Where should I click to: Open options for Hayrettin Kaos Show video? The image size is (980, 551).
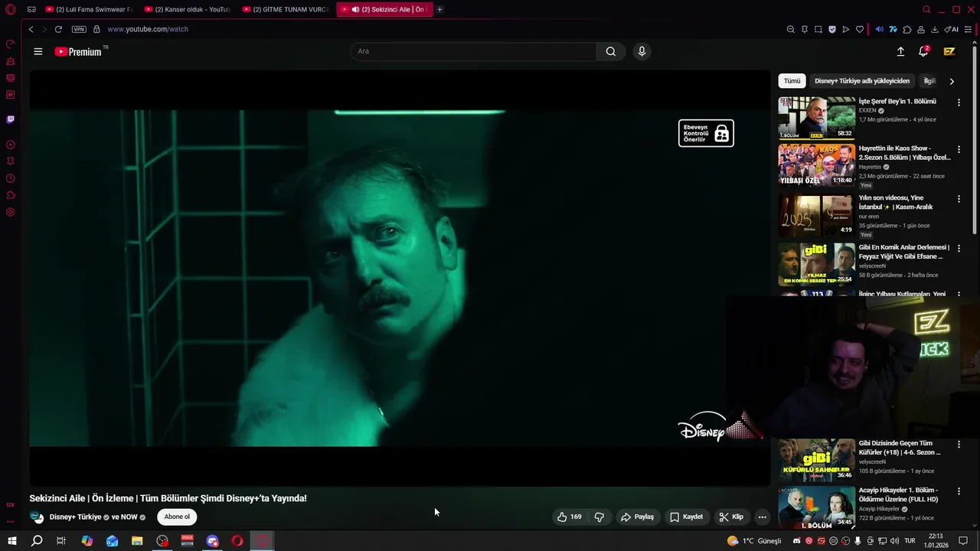959,149
